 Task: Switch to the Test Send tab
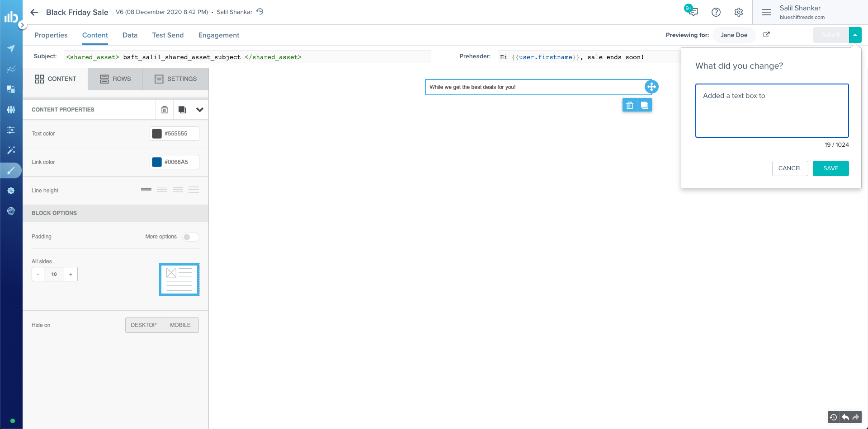pyautogui.click(x=168, y=35)
